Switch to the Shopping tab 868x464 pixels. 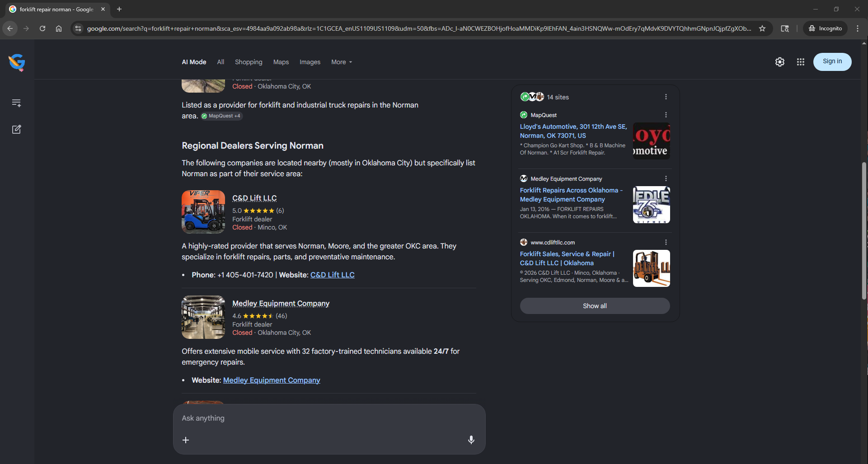(249, 62)
